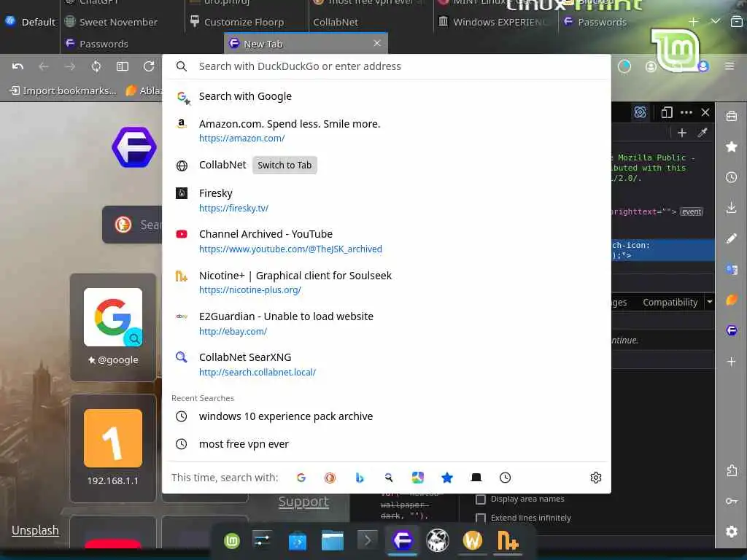
Task: Open passwords key icon in sidebar
Action: click(x=731, y=501)
